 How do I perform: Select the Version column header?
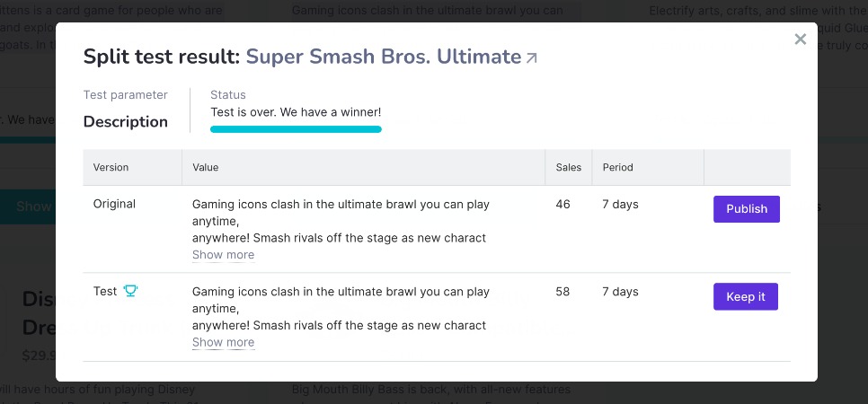point(111,167)
